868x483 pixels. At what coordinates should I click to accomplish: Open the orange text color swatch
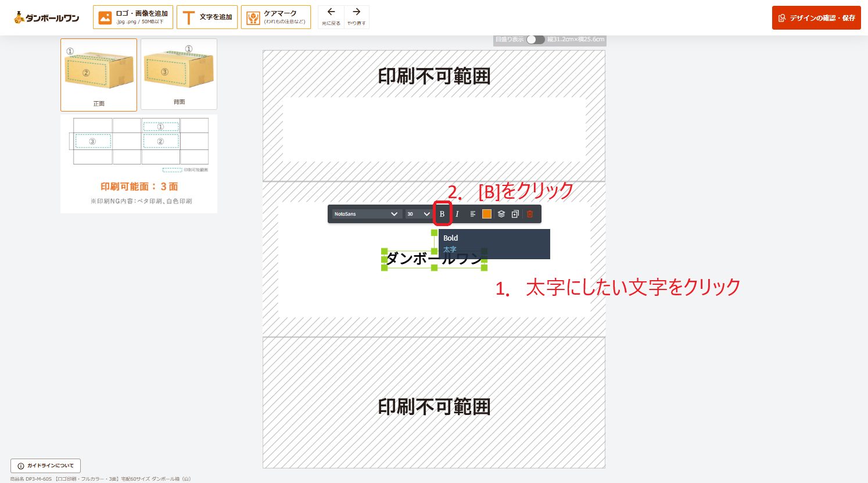pos(487,214)
